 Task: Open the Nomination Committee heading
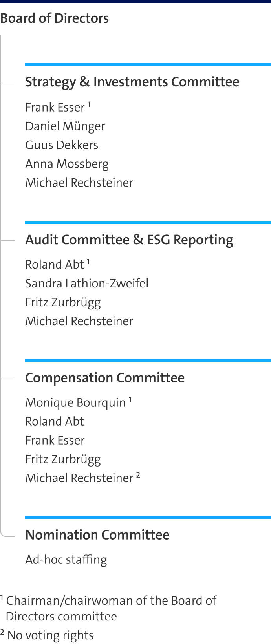pyautogui.click(x=97, y=535)
